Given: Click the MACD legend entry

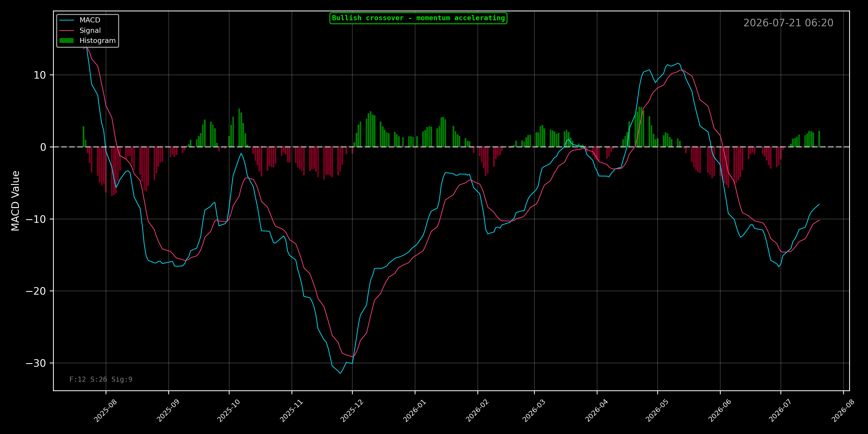Looking at the screenshot, I should 80,20.
